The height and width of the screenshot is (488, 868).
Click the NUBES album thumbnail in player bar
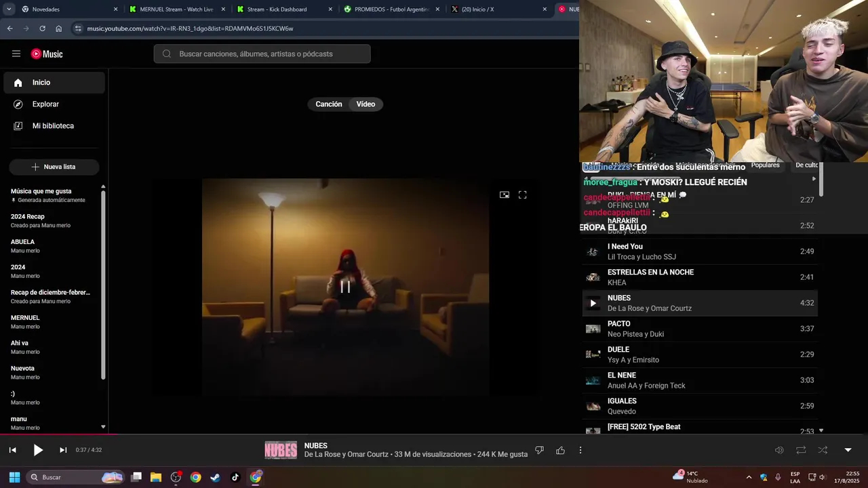(281, 450)
